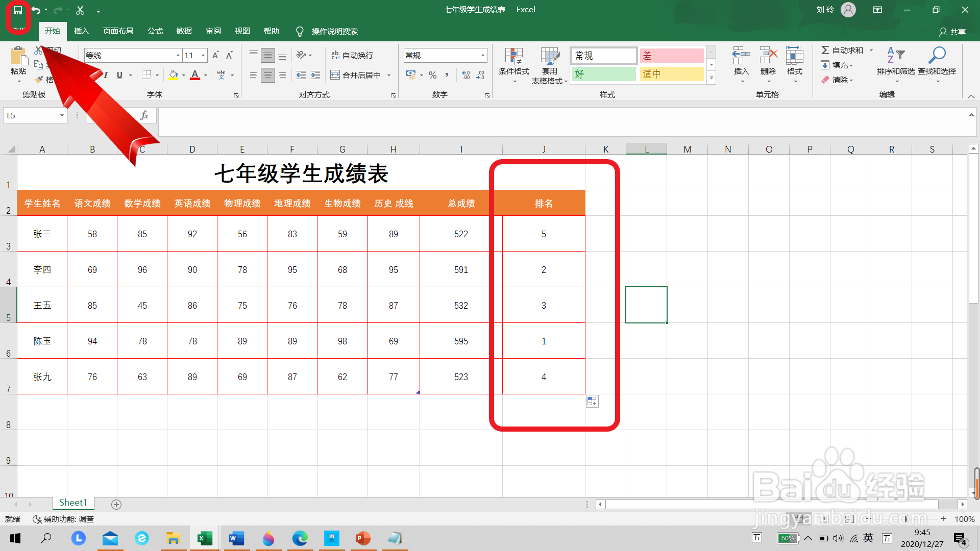
Task: Click the Insert Function fx icon
Action: point(144,115)
